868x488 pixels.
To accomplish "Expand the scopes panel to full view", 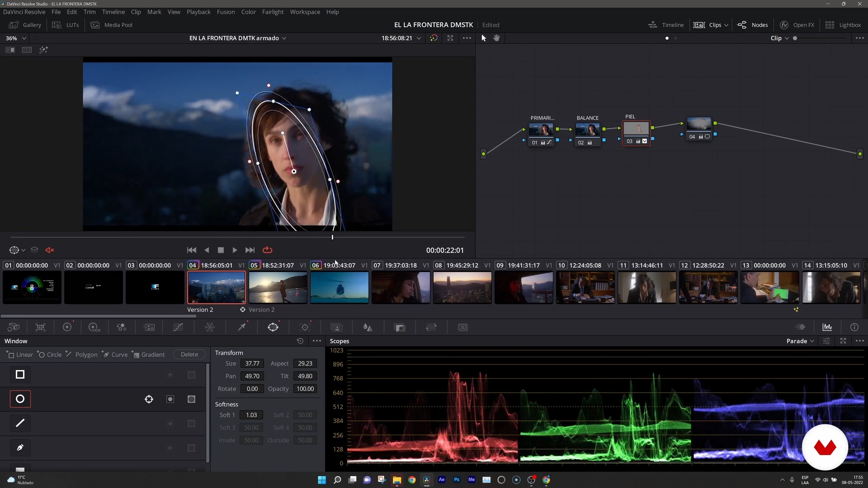I will pos(843,341).
